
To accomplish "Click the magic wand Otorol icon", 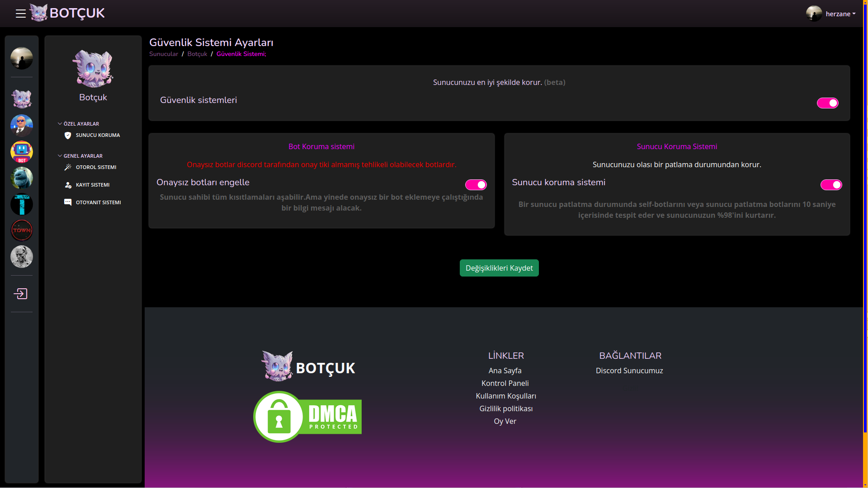I will [x=68, y=167].
